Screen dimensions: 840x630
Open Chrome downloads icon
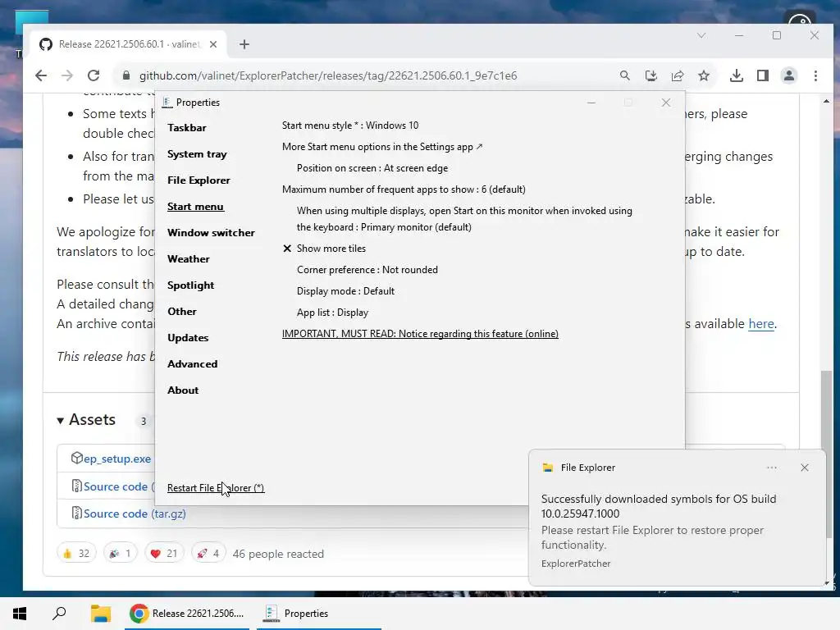(x=737, y=75)
